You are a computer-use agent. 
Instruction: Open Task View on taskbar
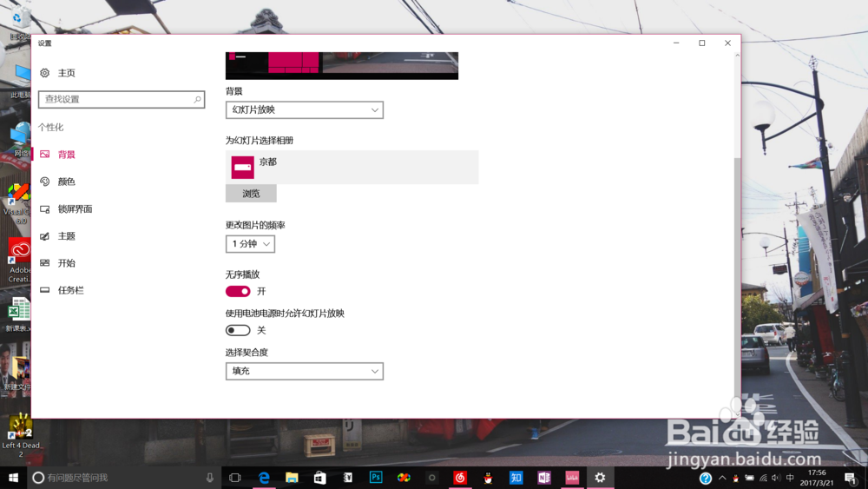point(235,478)
